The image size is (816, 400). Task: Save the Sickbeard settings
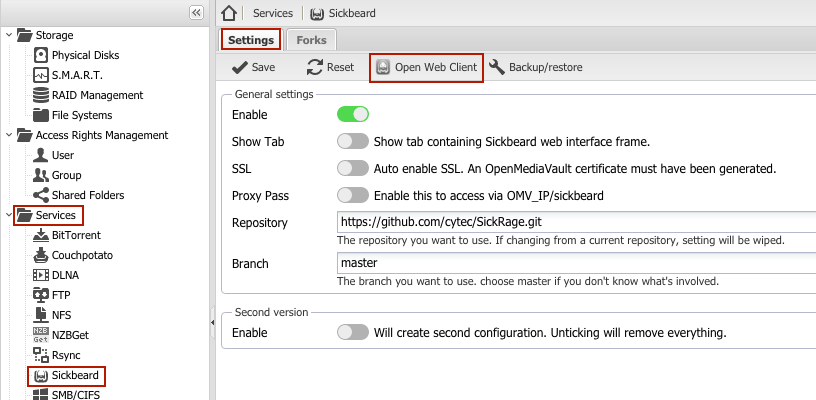(253, 68)
